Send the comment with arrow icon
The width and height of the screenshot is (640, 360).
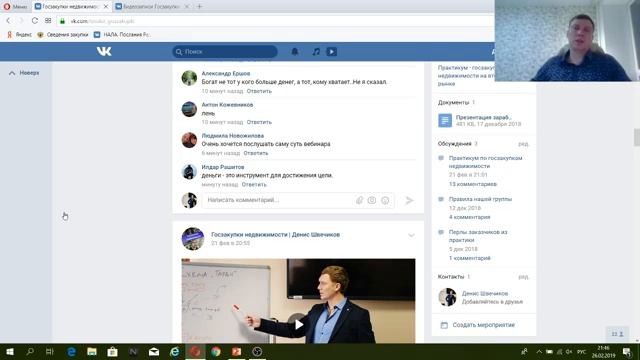click(409, 200)
